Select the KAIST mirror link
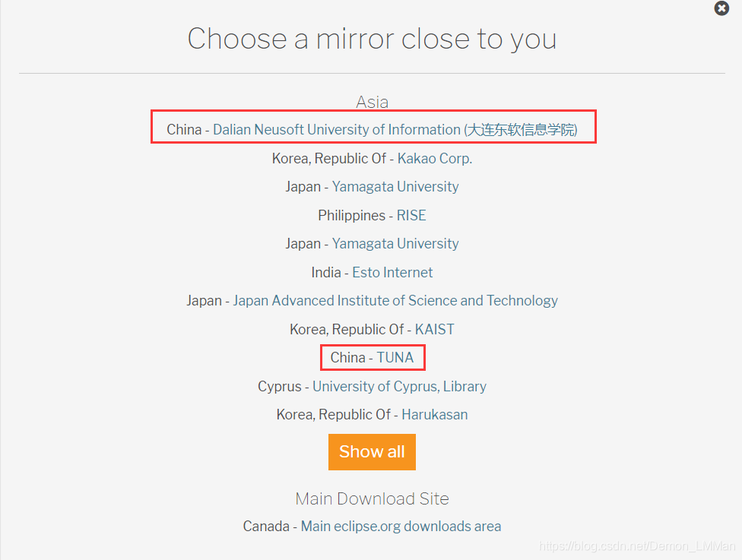This screenshot has width=742, height=560. [x=434, y=329]
